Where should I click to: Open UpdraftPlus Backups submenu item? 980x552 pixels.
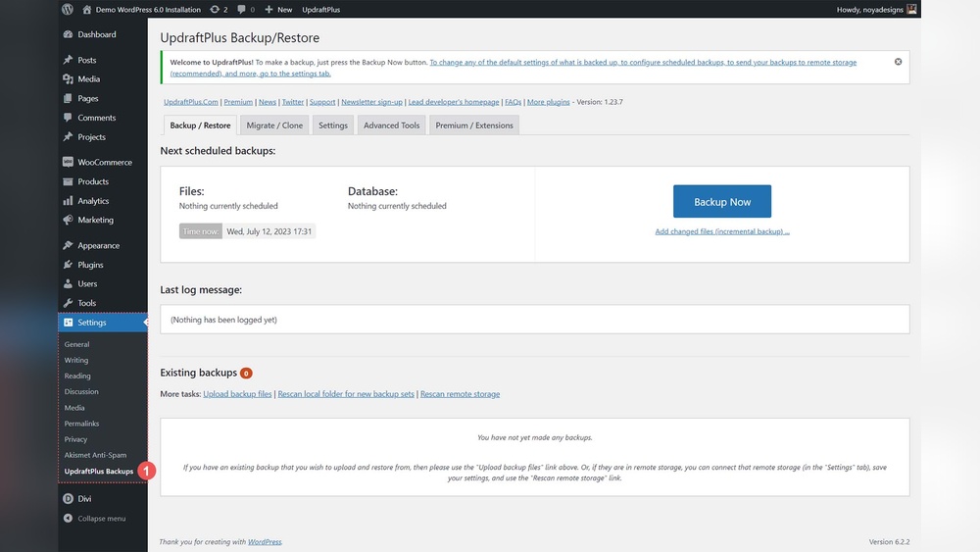pyautogui.click(x=99, y=472)
